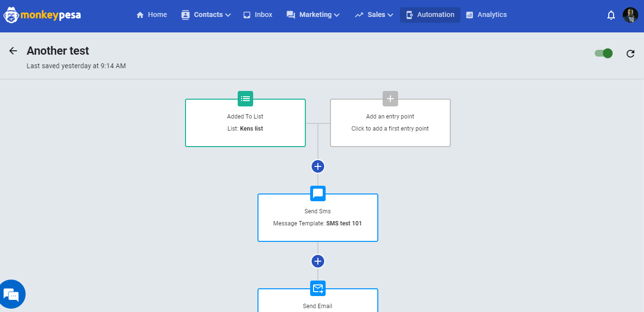Screen dimensions: 644x312
Task: Add step below Send Sms node
Action: (318, 261)
